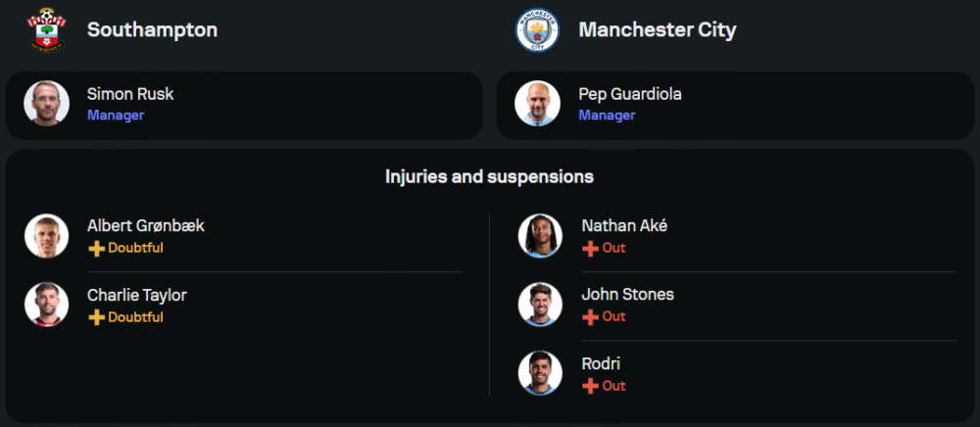Click the red out icon for Nathan Aké
Screen dimensions: 980x427
pyautogui.click(x=590, y=249)
